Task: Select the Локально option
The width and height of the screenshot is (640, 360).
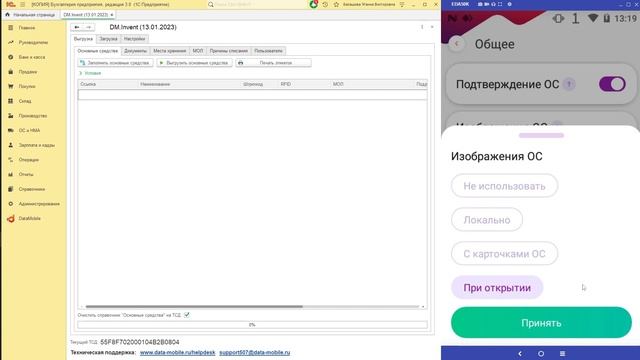Action: (487, 220)
